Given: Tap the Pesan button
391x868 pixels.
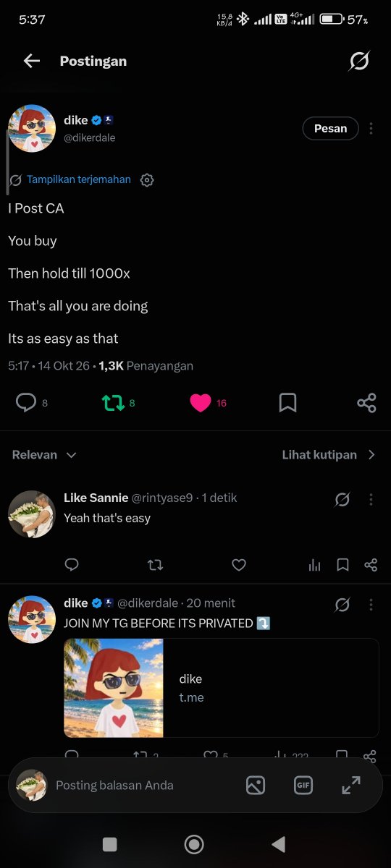Looking at the screenshot, I should click(x=330, y=128).
